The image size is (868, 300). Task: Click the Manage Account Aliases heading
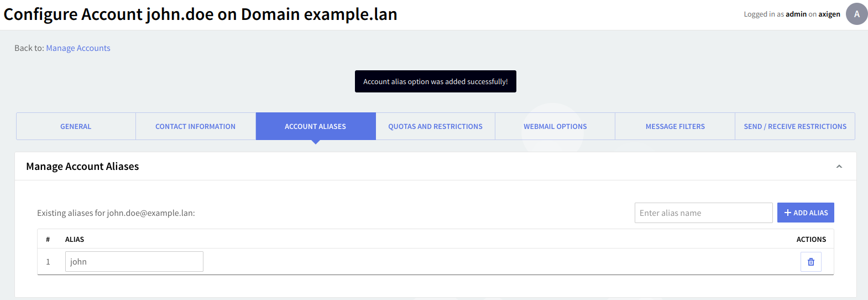click(82, 167)
